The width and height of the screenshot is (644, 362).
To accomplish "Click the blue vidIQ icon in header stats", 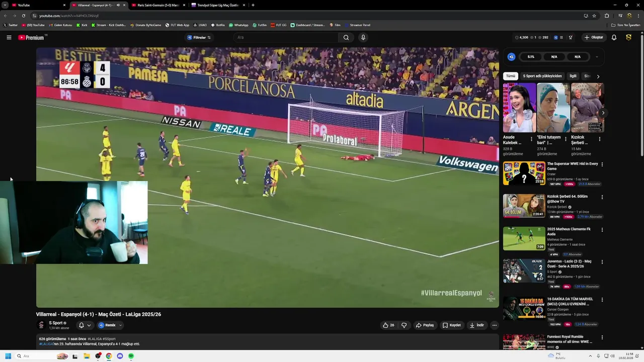I will (x=556, y=37).
